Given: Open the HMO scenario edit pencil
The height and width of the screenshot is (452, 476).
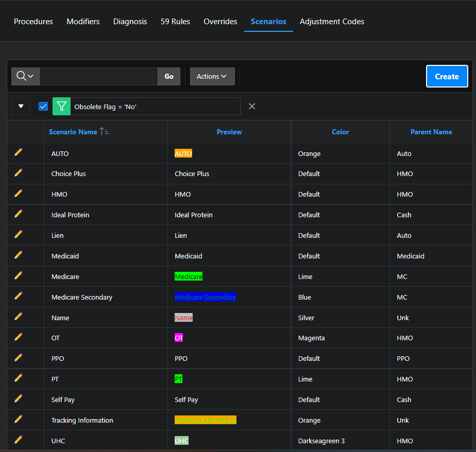Looking at the screenshot, I should 19,193.
